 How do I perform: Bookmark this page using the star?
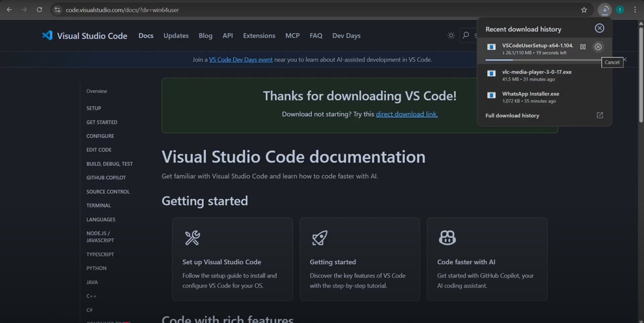pos(584,10)
